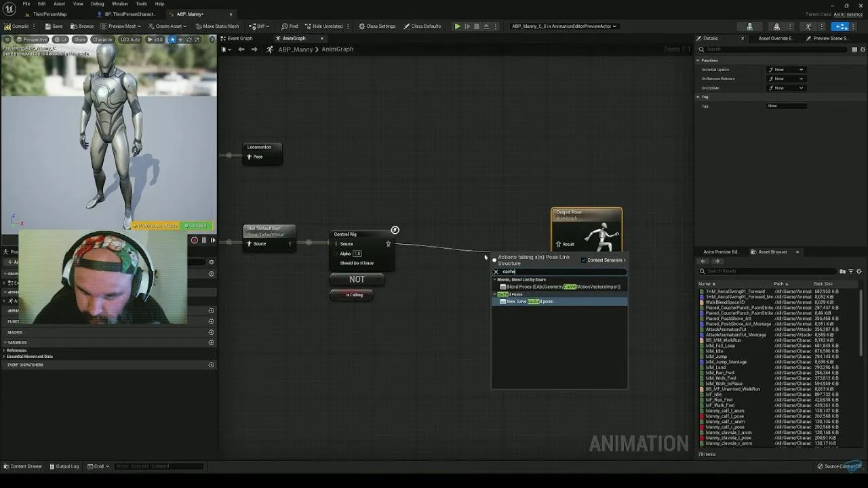The height and width of the screenshot is (488, 868).
Task: Select MM_Idle in the asset browser
Action: (715, 351)
